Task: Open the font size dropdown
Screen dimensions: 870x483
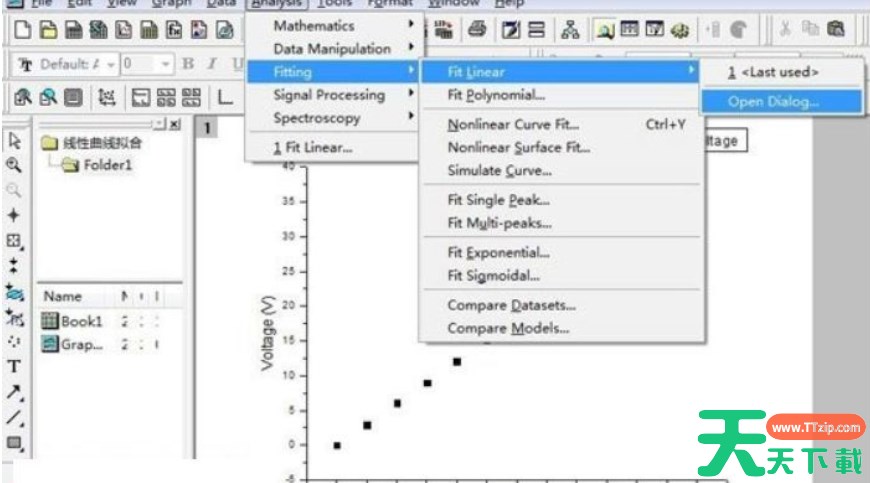Action: 165,64
